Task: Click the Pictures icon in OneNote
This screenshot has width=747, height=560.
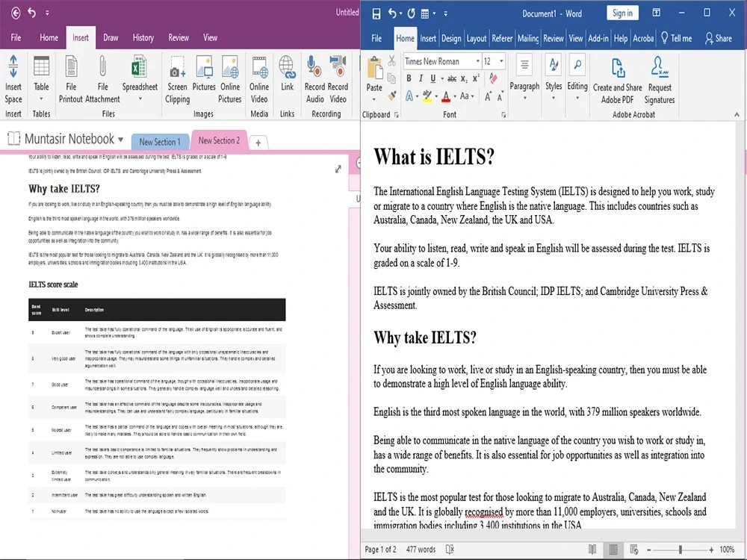Action: point(204,66)
